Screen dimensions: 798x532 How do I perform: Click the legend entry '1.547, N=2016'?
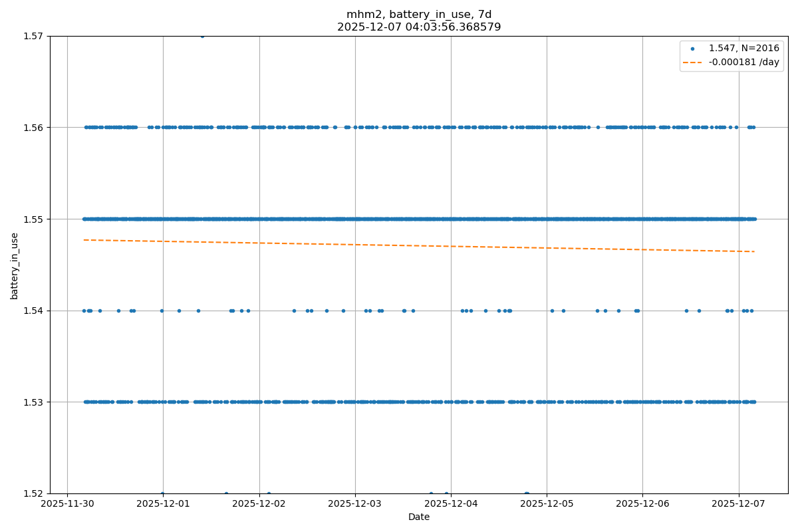[x=743, y=49]
